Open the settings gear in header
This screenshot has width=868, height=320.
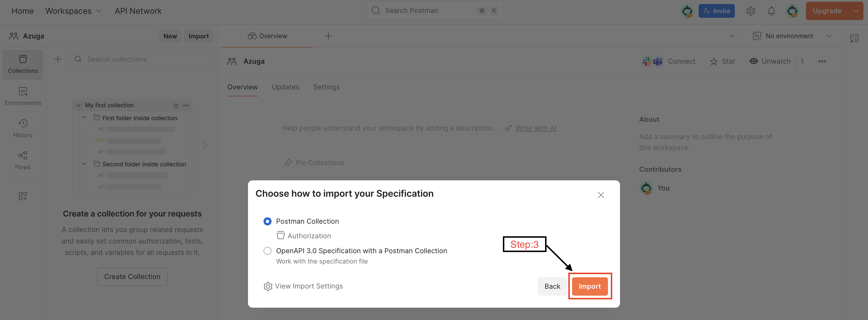[750, 11]
